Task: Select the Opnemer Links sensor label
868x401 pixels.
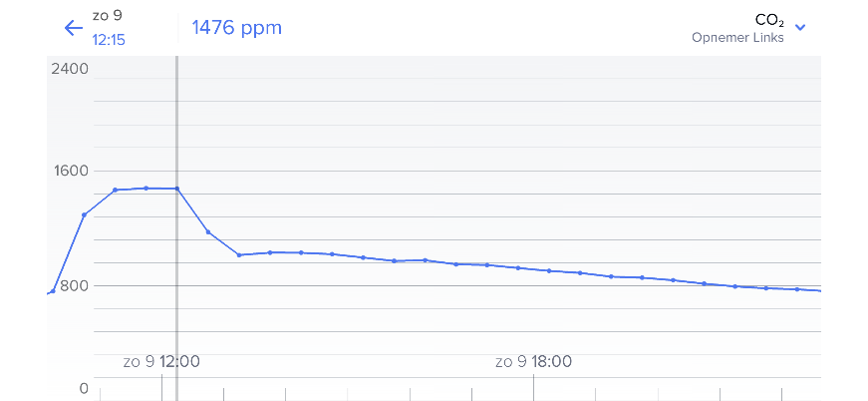Action: tap(737, 38)
